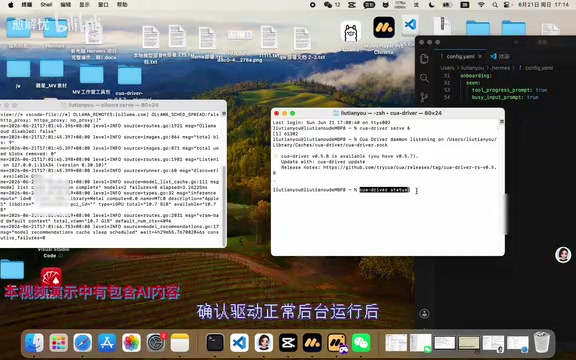The width and height of the screenshot is (576, 360).
Task: Open VS Code desktop shortcut icon
Action: (410, 25)
